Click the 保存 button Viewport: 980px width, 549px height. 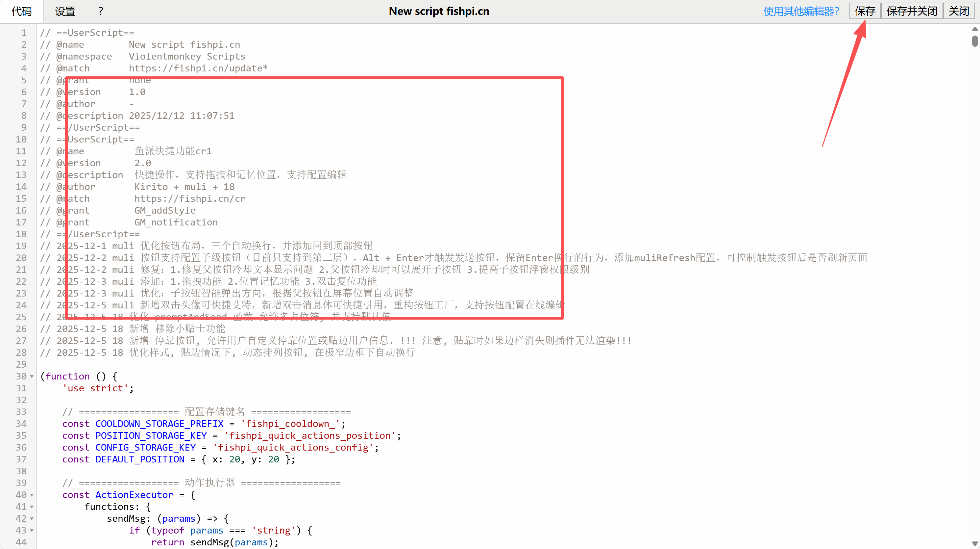(865, 11)
